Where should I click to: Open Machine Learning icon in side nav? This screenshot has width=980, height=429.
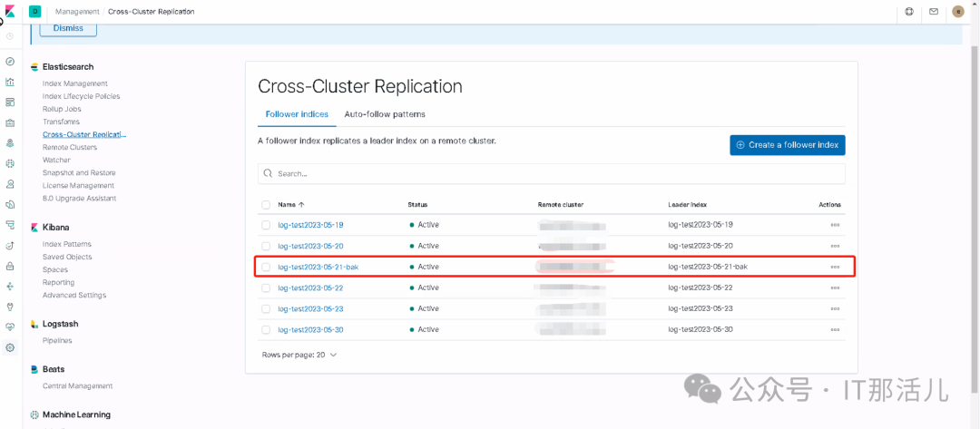10,163
